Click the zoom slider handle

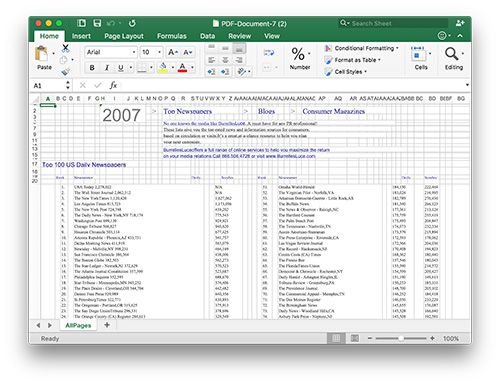[x=401, y=338]
